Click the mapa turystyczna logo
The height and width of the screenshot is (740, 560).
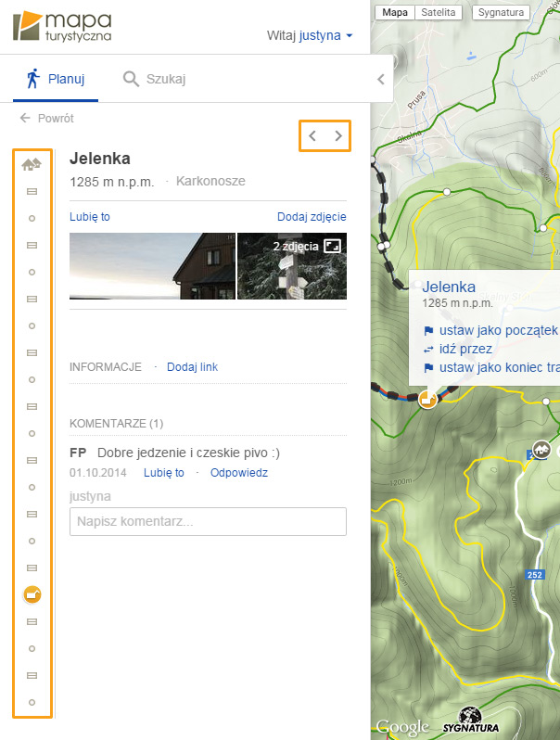[61, 26]
